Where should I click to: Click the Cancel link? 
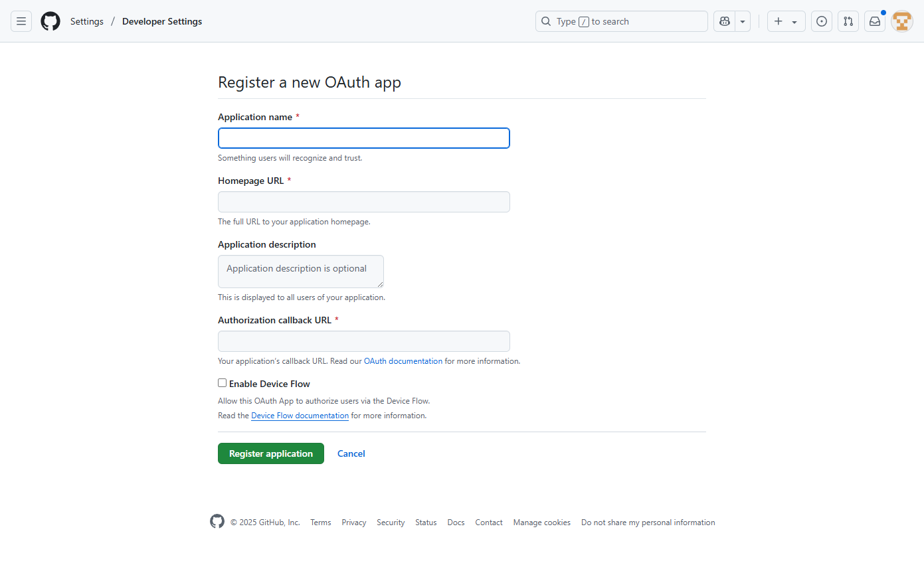(351, 453)
